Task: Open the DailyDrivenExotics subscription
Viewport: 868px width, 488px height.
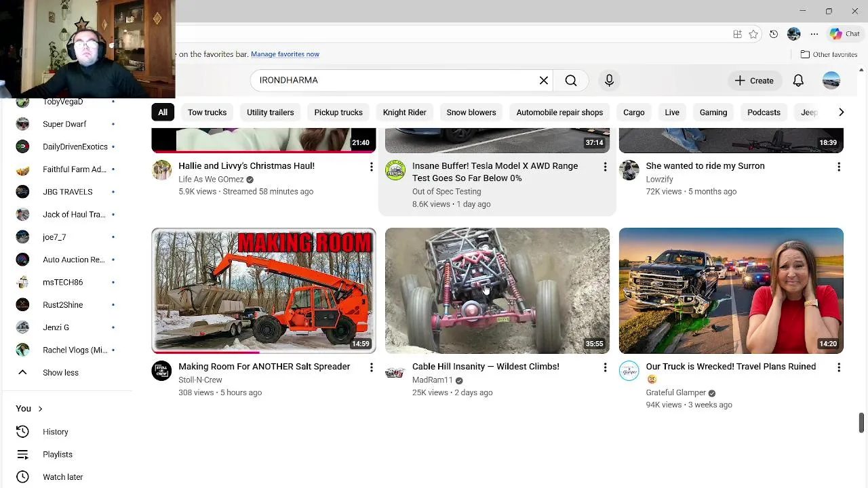Action: click(x=66, y=146)
